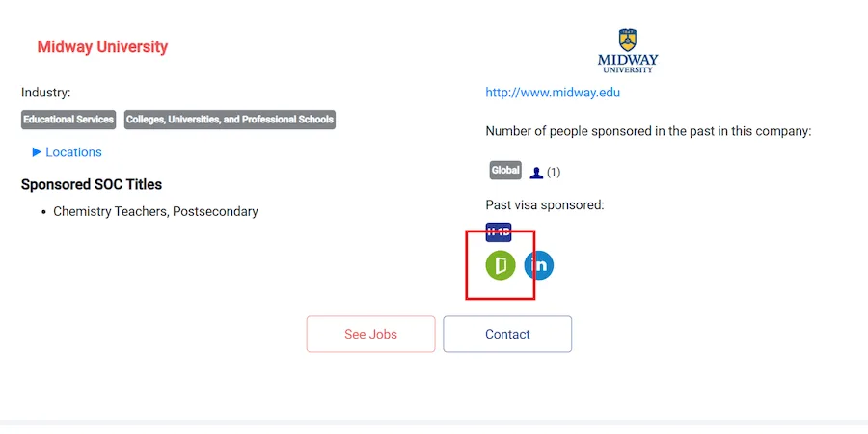Click the See Jobs button

(x=371, y=334)
